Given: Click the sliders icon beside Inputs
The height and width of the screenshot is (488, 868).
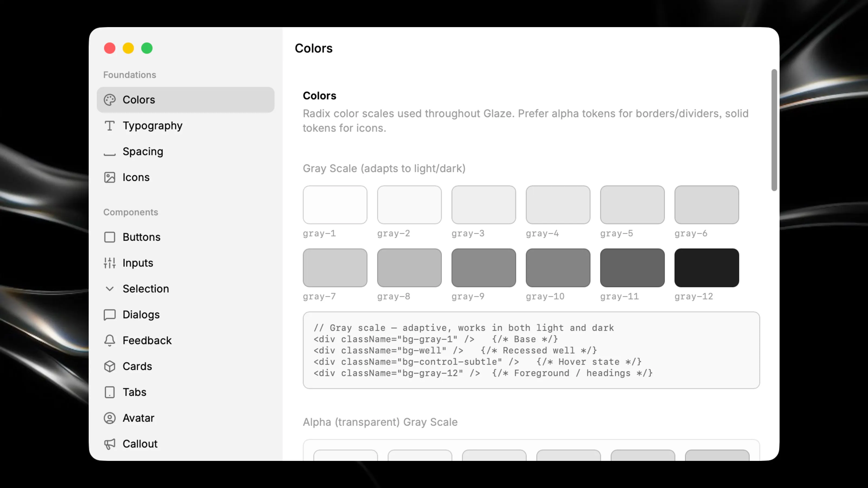Looking at the screenshot, I should click(x=110, y=263).
